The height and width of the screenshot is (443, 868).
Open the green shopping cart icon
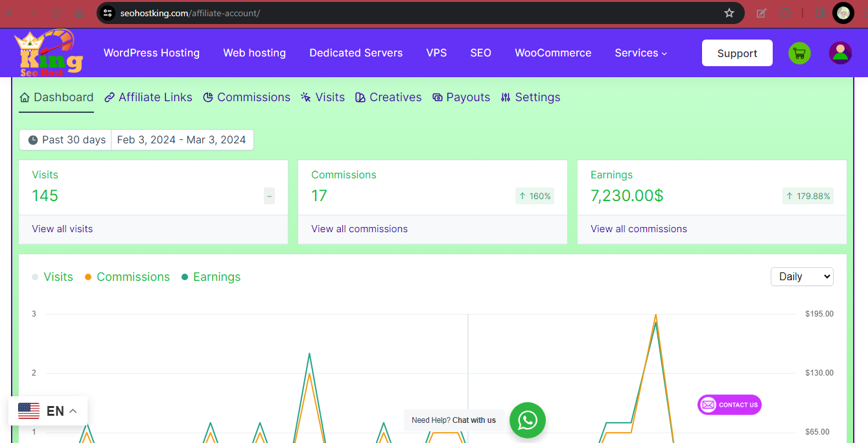(799, 53)
